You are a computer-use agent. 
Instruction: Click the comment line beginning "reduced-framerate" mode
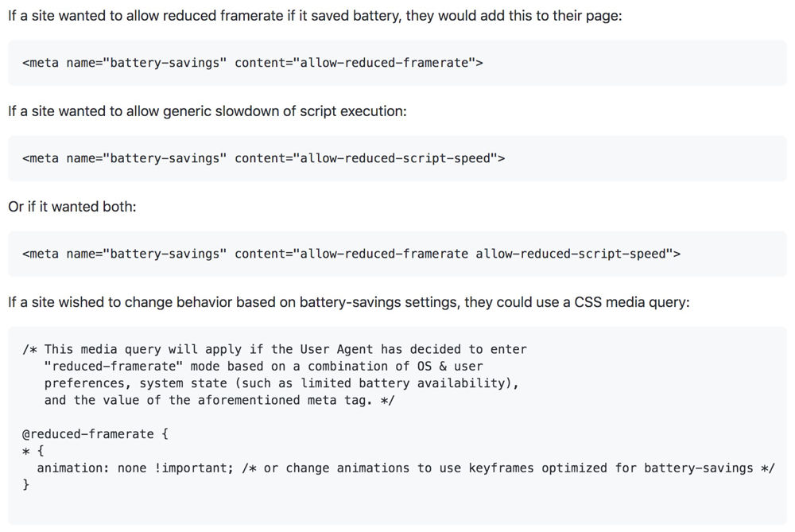point(263,366)
